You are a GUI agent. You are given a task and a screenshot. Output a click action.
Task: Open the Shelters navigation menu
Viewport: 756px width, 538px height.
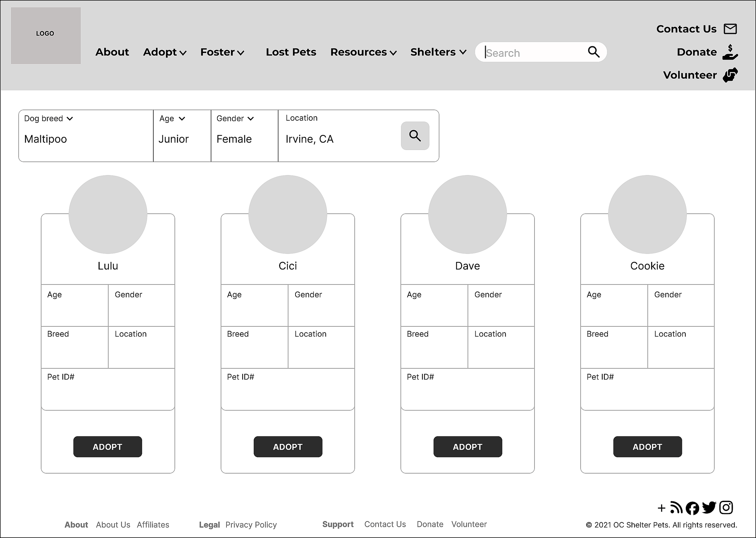[438, 52]
